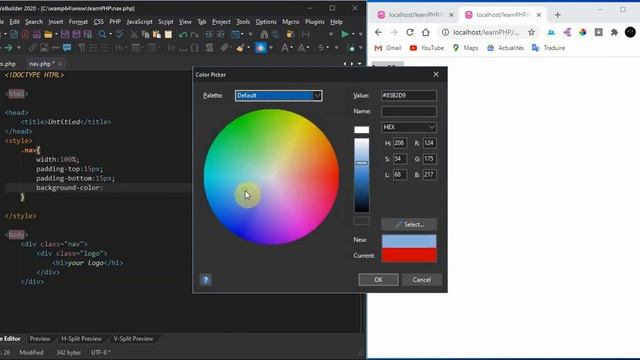Redo the last edit in the toolbar
This screenshot has height=360, width=640.
click(x=194, y=34)
